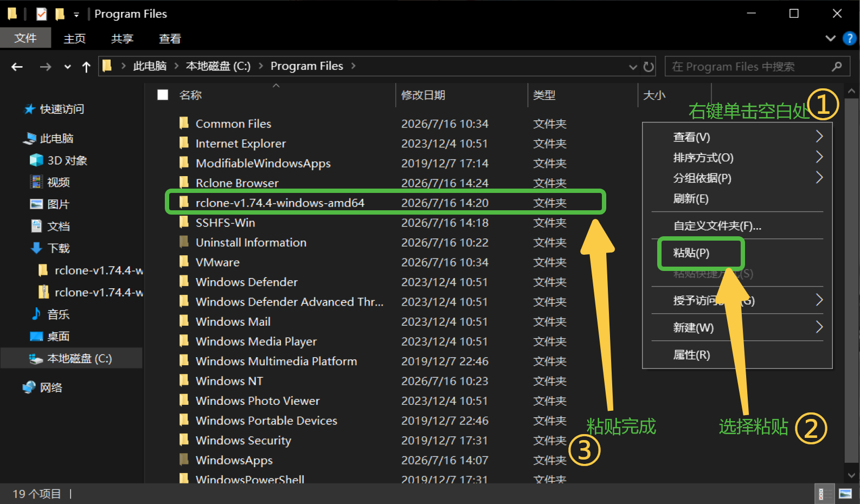Click the search magnifier icon
This screenshot has height=504, width=860.
[x=837, y=67]
